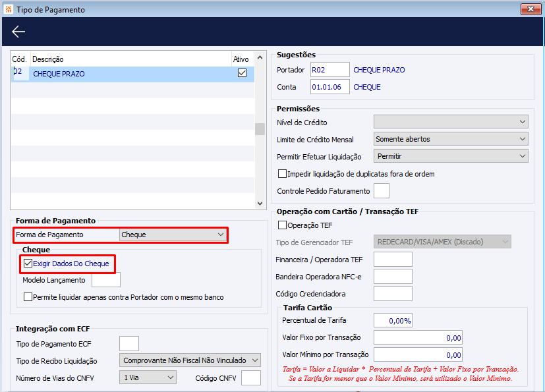The height and width of the screenshot is (392, 545).
Task: Click the Portador input field R02
Action: tap(330, 70)
